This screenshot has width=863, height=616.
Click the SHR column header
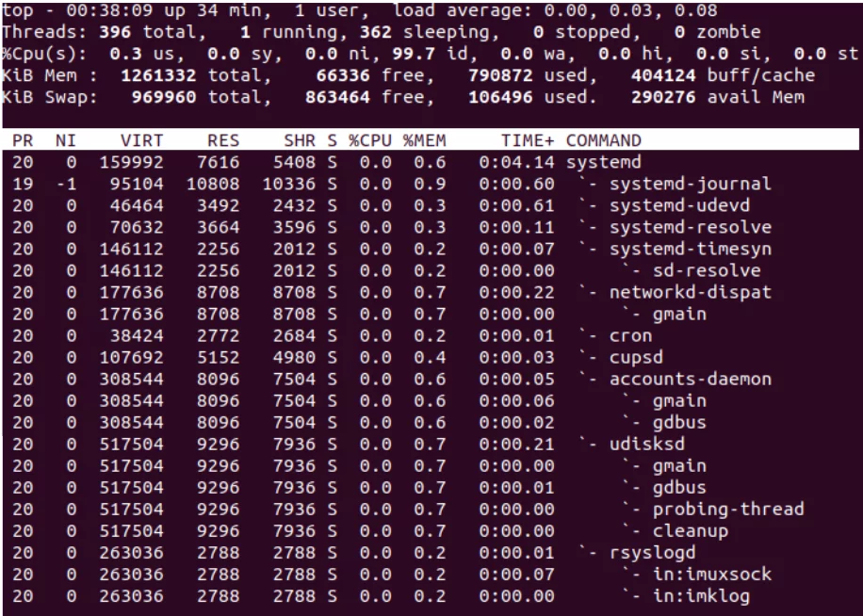click(300, 140)
